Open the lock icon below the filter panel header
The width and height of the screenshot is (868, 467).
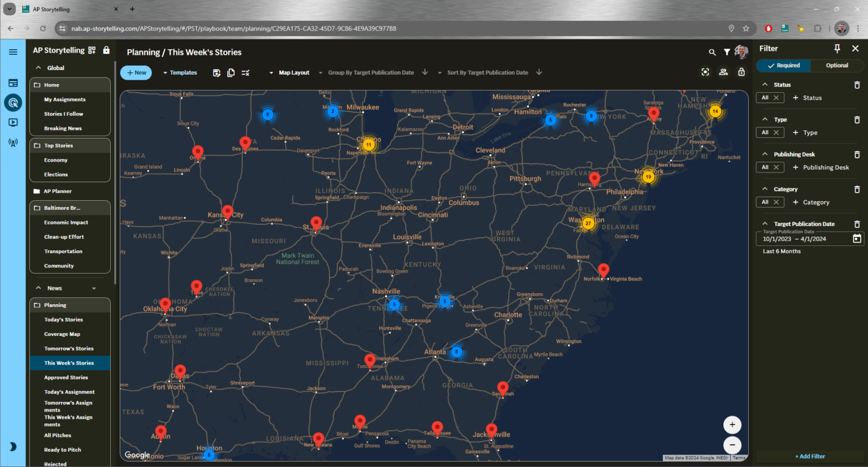click(741, 72)
